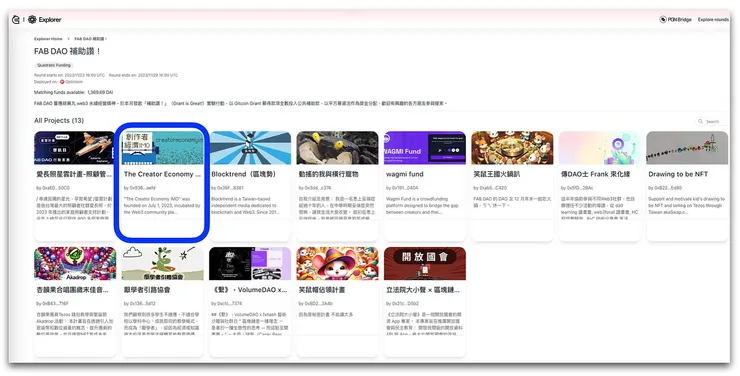
Task: Open the mouse with hat project banner
Action: pos(337,263)
